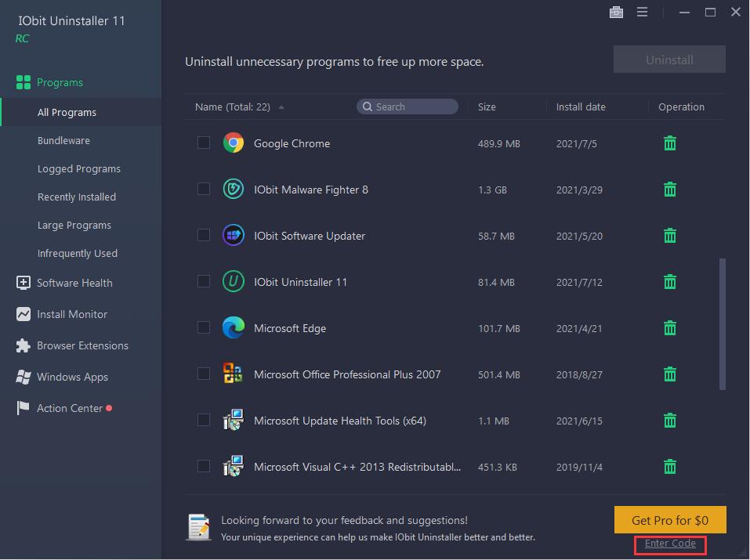This screenshot has height=560, width=750.
Task: Open the Large Programs list
Action: pyautogui.click(x=74, y=225)
